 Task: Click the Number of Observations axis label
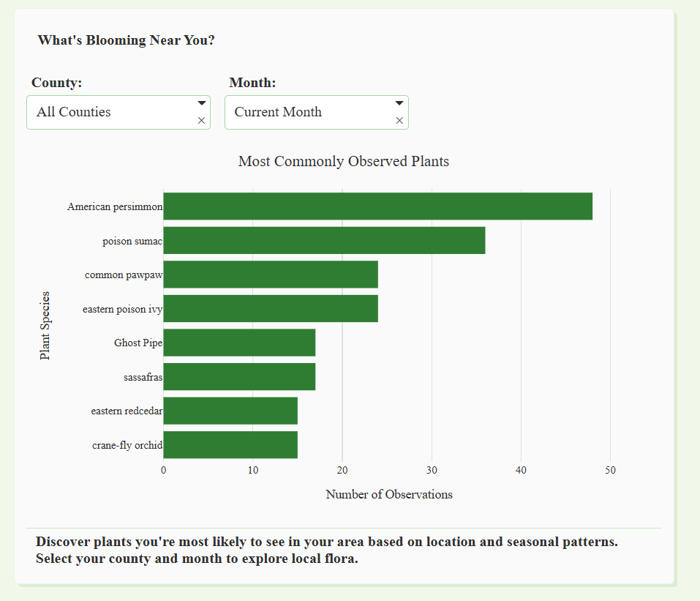click(389, 494)
